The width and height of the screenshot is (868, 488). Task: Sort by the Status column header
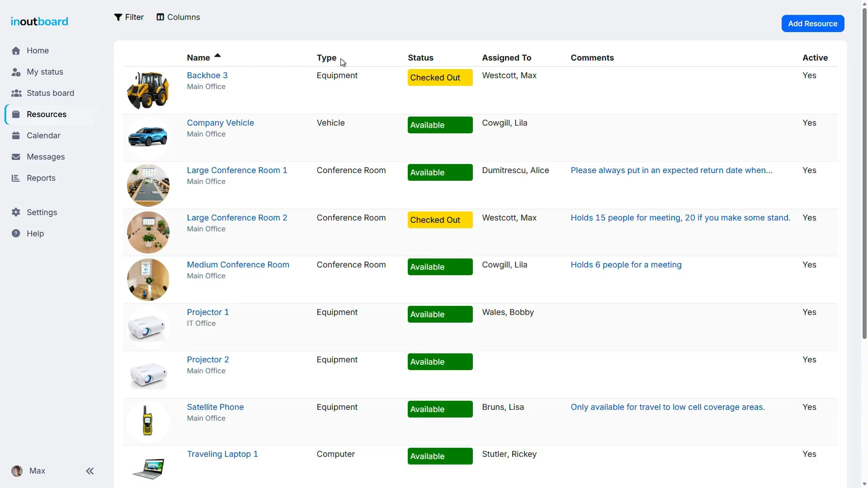420,58
